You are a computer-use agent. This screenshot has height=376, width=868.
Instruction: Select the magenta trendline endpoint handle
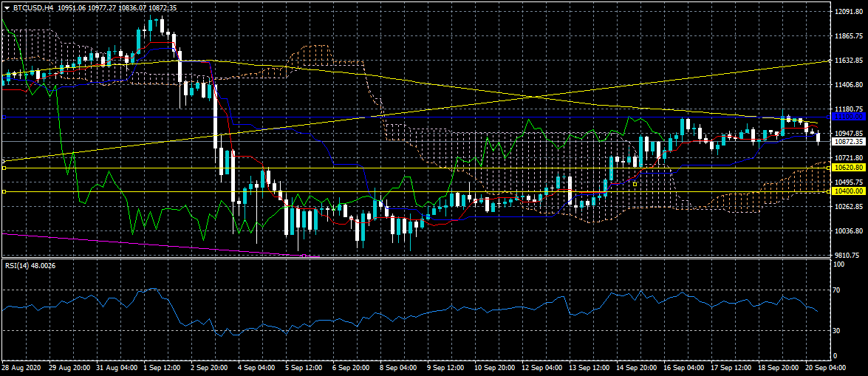click(304, 256)
